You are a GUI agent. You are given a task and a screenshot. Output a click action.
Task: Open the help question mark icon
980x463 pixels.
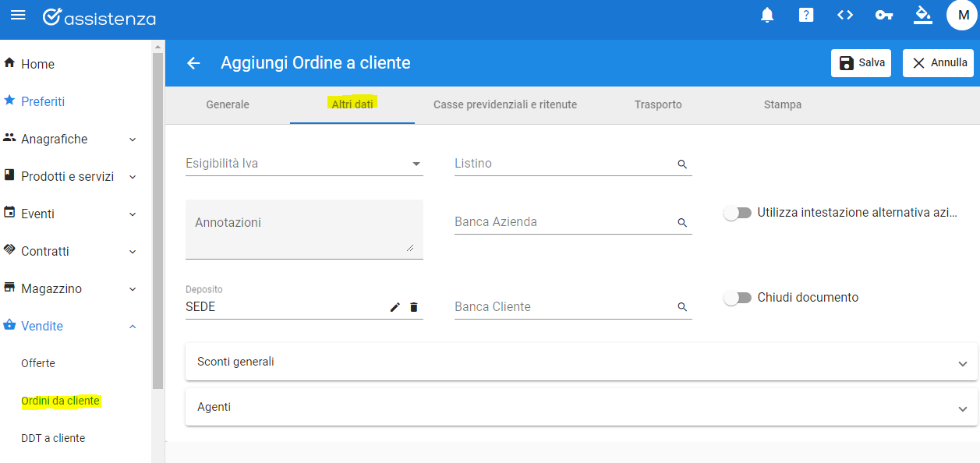(x=806, y=16)
